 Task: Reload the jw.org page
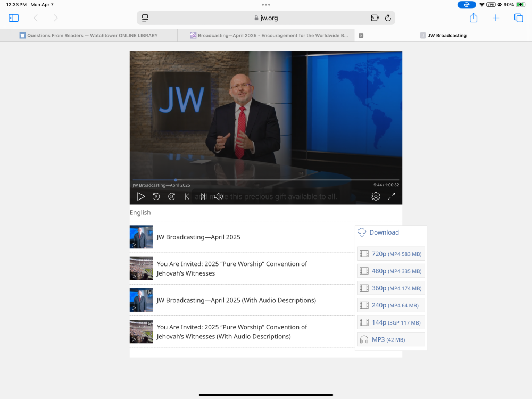point(388,18)
